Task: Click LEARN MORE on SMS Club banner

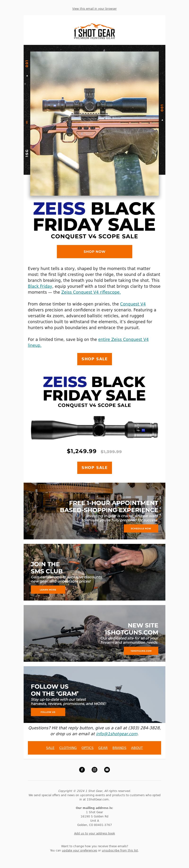Action: [48, 590]
